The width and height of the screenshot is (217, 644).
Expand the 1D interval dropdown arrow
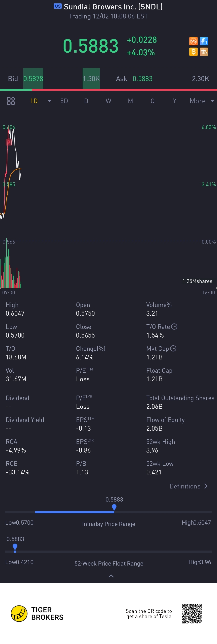click(49, 101)
